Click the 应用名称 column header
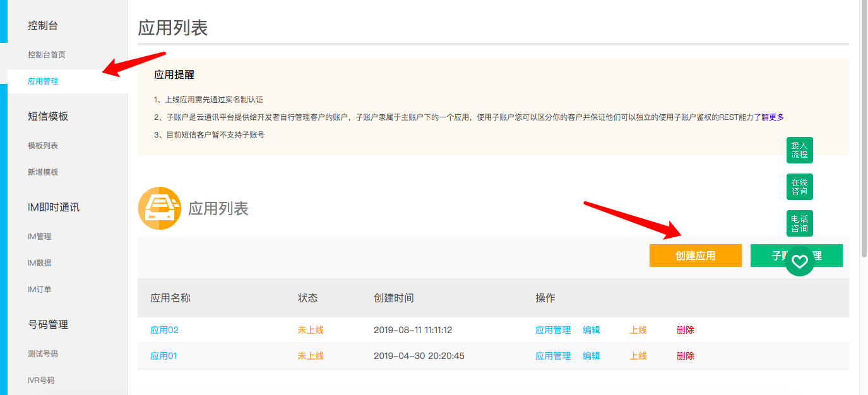868x395 pixels. coord(170,298)
